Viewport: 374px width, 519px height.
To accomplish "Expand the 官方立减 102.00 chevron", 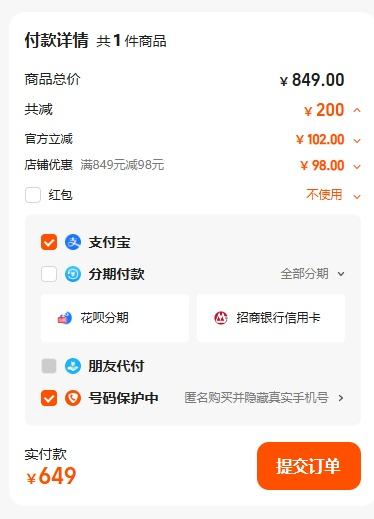I will [357, 141].
